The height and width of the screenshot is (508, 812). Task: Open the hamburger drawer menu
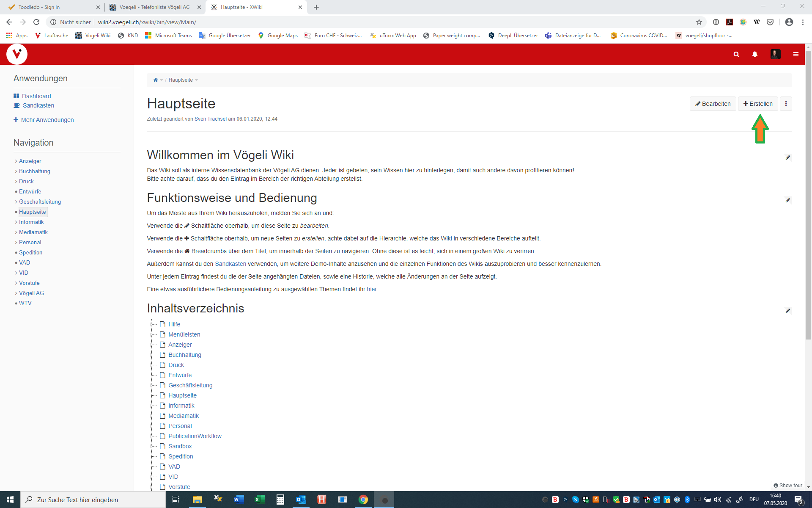pos(796,55)
